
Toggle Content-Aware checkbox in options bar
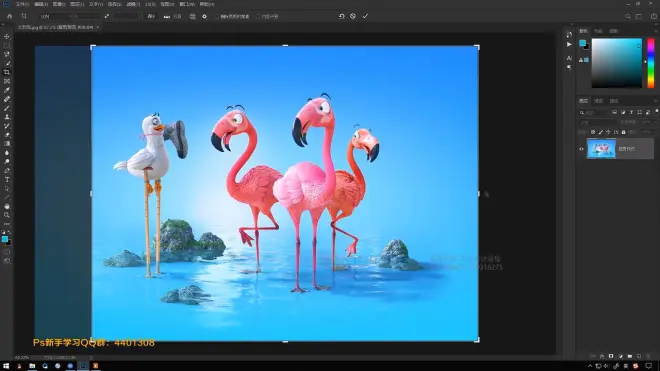(258, 17)
